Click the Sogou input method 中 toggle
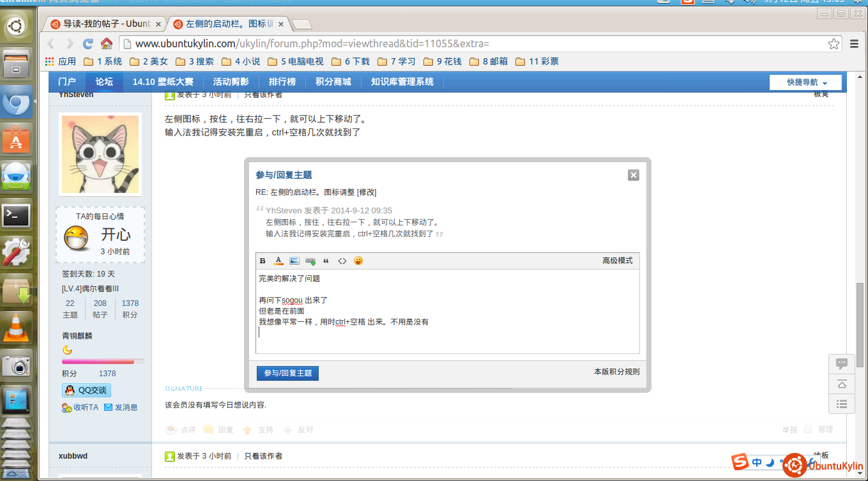 coord(757,462)
